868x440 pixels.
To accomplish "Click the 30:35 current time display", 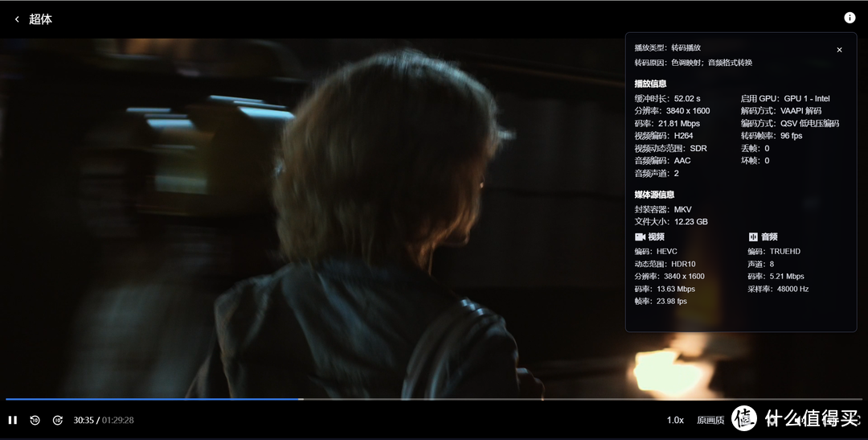I will point(84,420).
